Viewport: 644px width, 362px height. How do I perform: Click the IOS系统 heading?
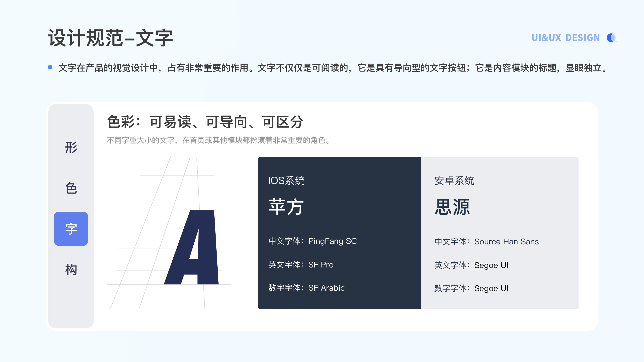286,180
